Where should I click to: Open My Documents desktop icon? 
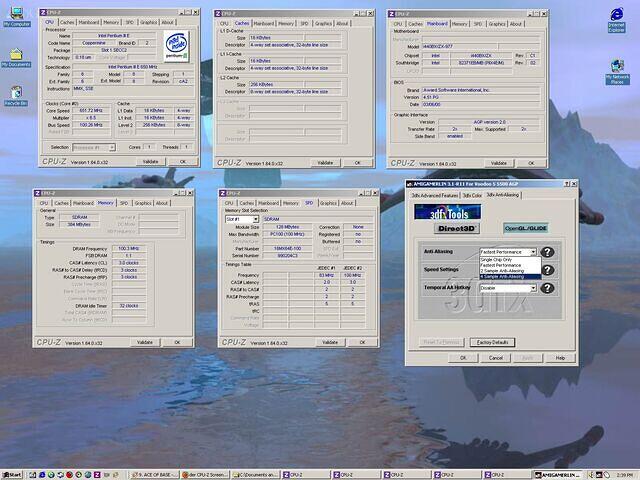click(15, 55)
